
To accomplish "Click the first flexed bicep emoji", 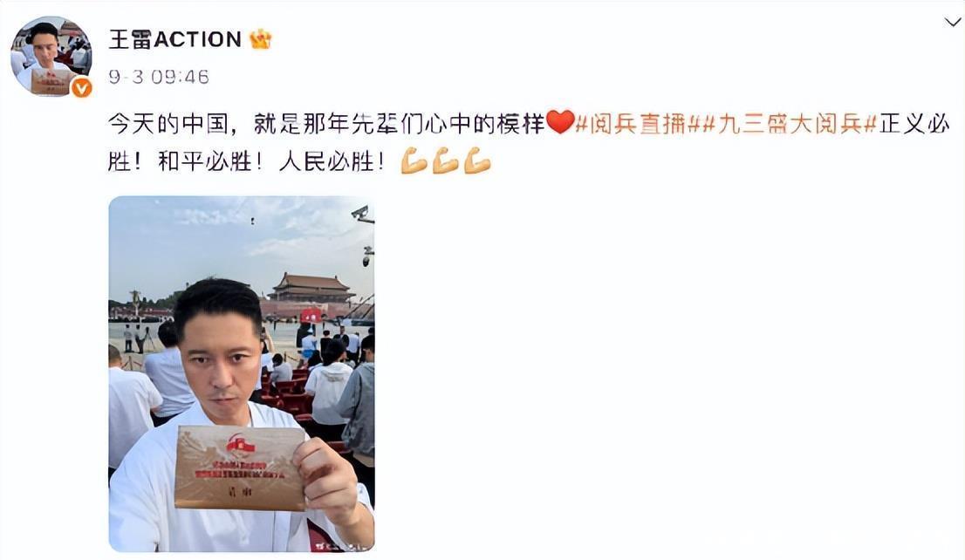I will pos(414,161).
